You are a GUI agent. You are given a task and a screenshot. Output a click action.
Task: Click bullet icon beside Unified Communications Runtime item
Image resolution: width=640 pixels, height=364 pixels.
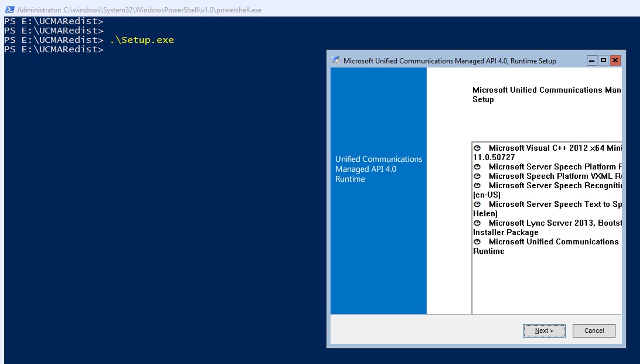pos(477,242)
